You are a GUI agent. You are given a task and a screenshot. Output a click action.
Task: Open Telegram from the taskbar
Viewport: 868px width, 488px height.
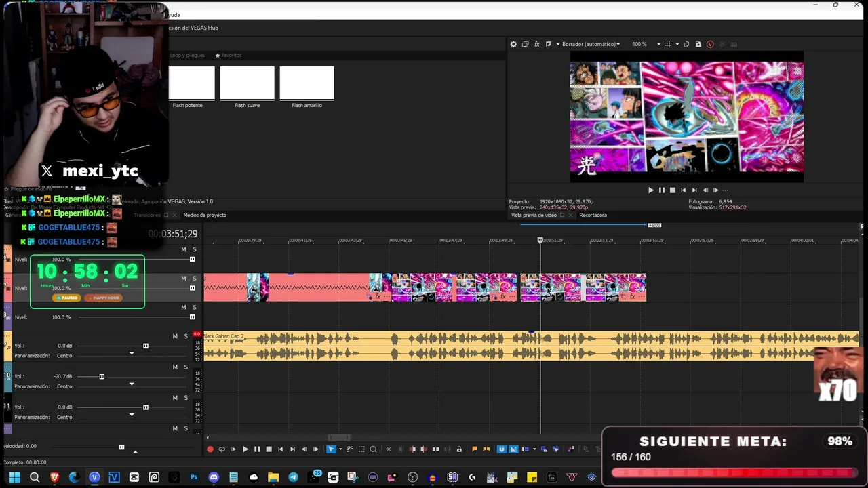pyautogui.click(x=293, y=477)
